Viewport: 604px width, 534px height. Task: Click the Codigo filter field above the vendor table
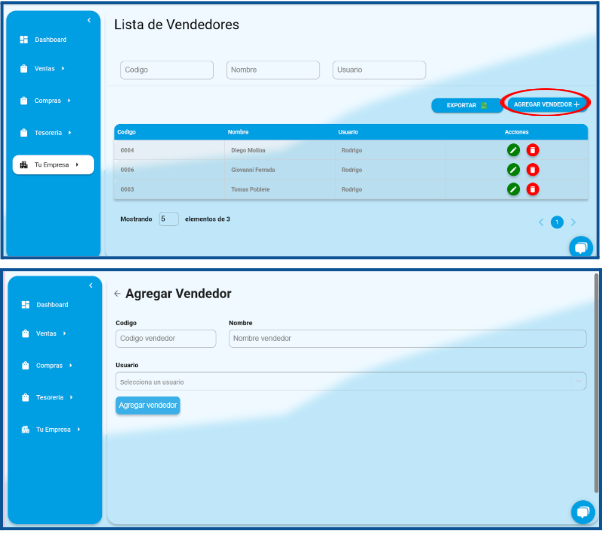tap(167, 70)
